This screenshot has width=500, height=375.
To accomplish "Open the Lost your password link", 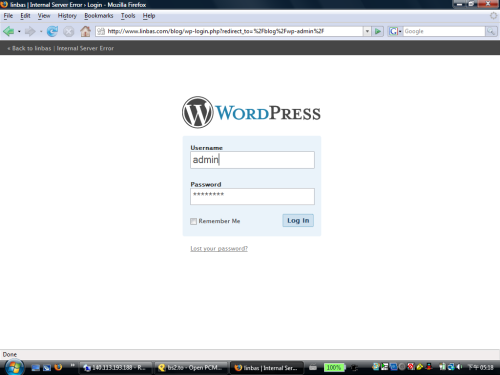I will pyautogui.click(x=219, y=249).
